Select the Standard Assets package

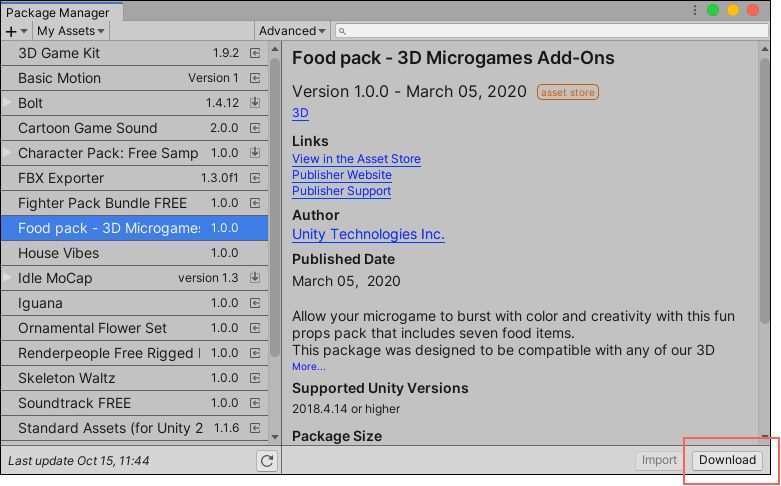tap(134, 428)
